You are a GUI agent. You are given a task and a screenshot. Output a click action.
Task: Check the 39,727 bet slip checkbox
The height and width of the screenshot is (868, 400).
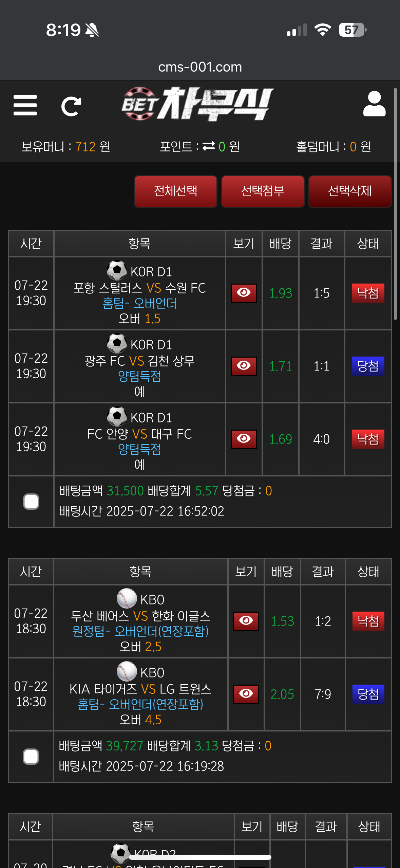coord(31,757)
